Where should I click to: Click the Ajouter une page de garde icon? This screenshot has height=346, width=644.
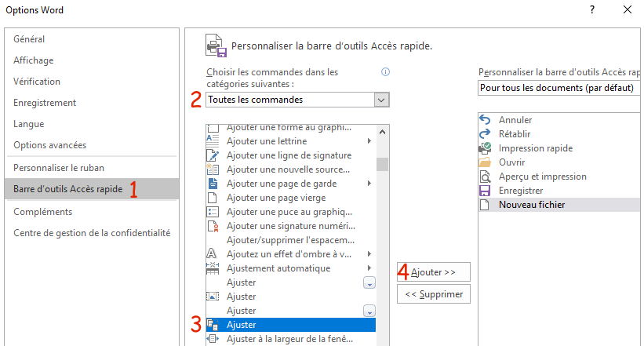point(213,184)
